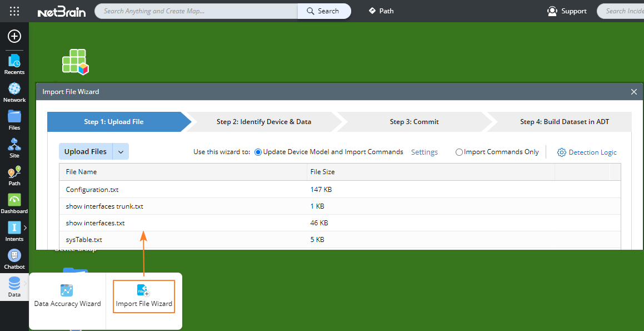Open the Dashboard sidebar icon
This screenshot has height=331, width=644.
[14, 203]
